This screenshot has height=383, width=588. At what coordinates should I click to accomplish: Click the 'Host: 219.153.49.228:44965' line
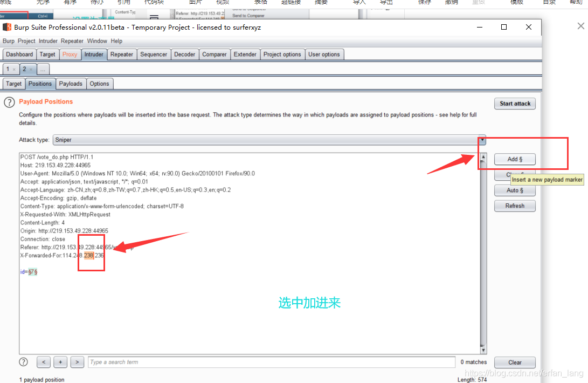[x=56, y=165]
